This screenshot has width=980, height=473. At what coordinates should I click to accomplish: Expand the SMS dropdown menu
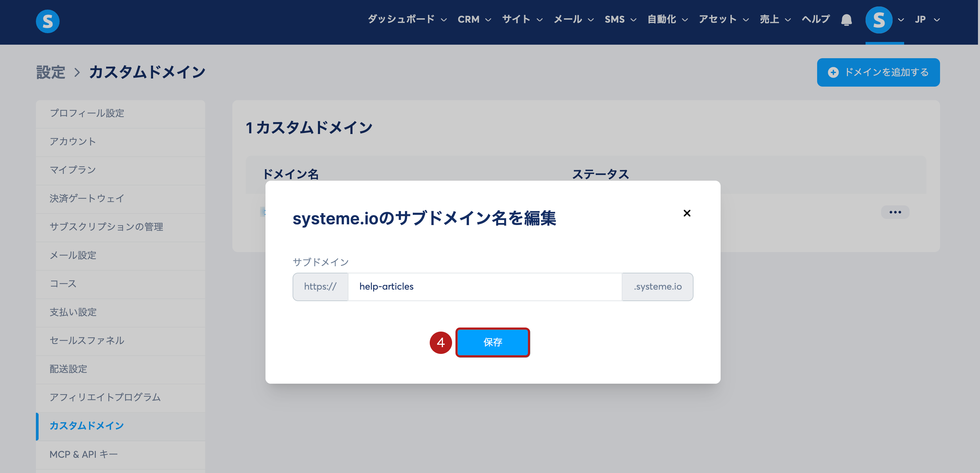click(620, 19)
